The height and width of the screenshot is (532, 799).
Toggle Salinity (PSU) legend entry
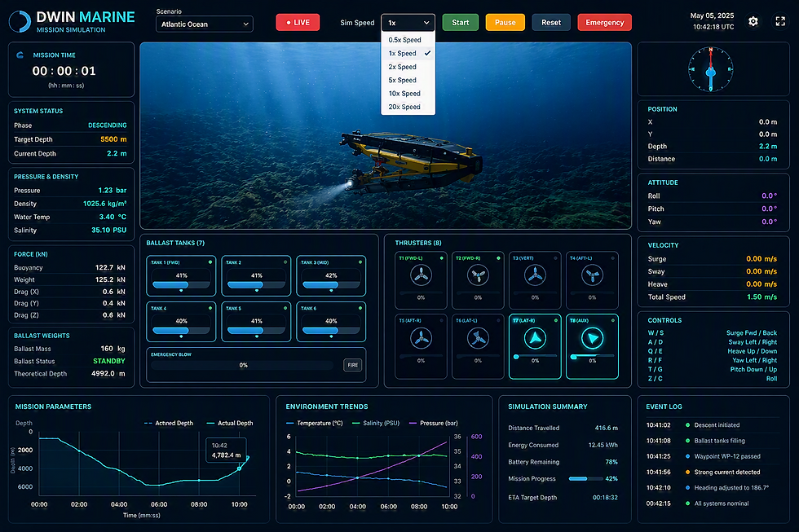pos(376,423)
